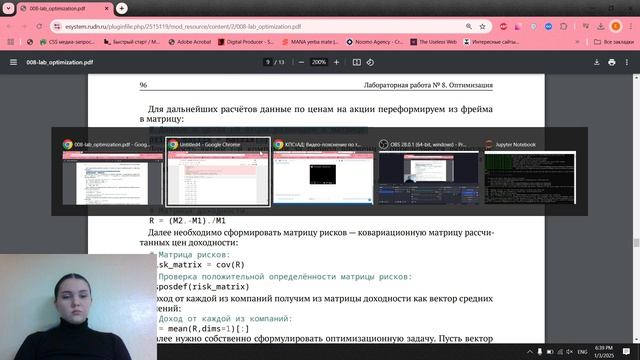Open the PDF sidebar hamburger menu
This screenshot has height=360, width=640.
(x=13, y=62)
